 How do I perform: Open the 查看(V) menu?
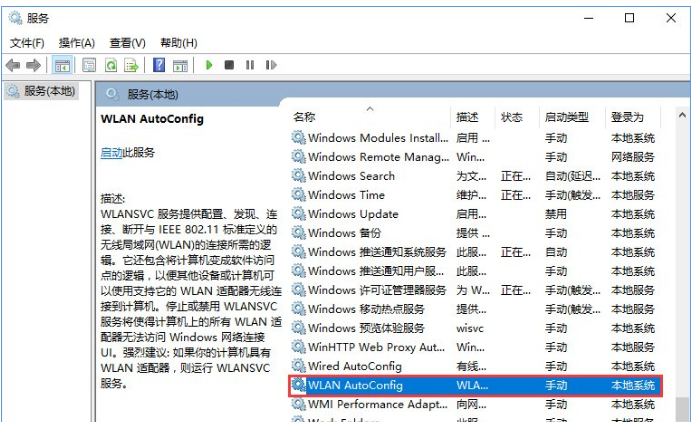(127, 43)
